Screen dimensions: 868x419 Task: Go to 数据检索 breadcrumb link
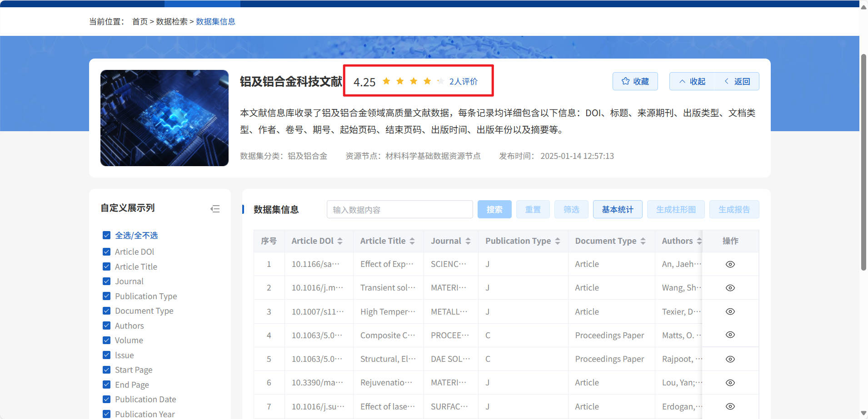[x=171, y=22]
